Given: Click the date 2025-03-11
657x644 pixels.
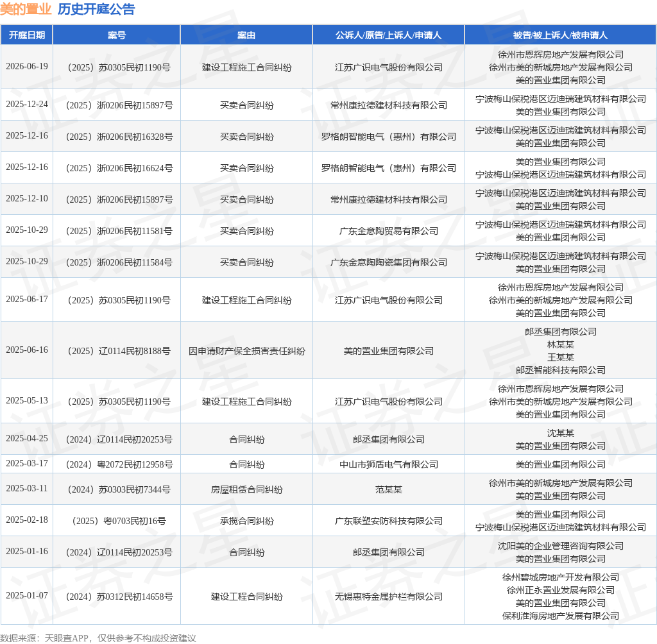Looking at the screenshot, I should [x=27, y=489].
